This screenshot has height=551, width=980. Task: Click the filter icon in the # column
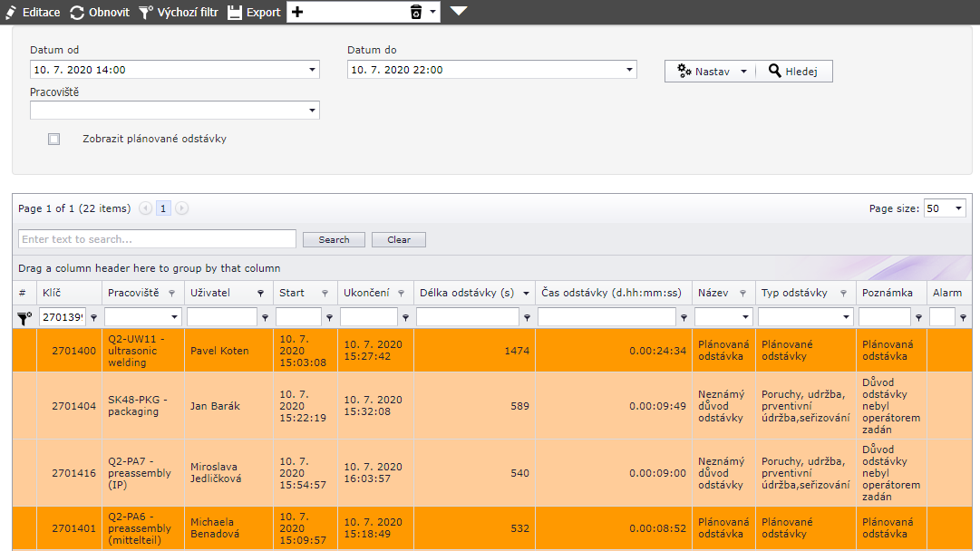[24, 318]
